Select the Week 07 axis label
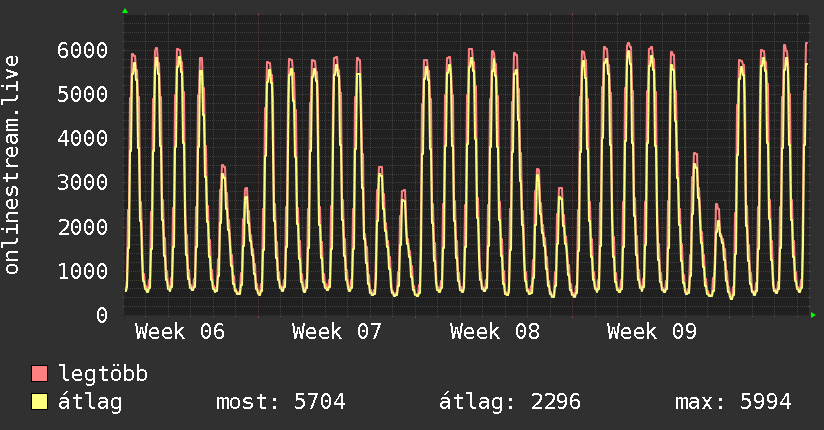Viewport: 824px width, 430px height. tap(337, 332)
